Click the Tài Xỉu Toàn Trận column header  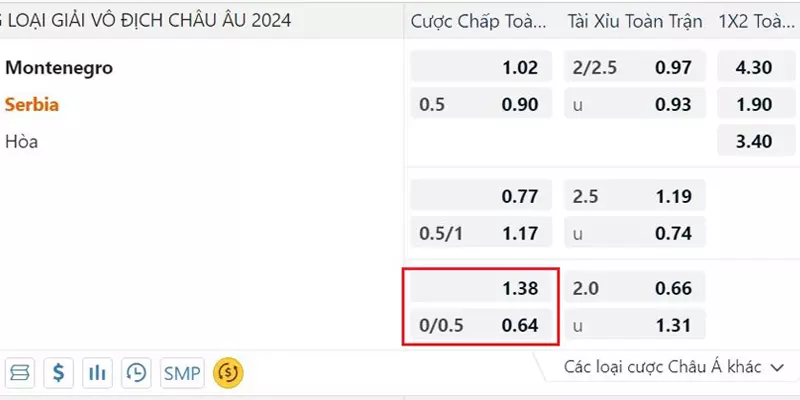point(635,21)
